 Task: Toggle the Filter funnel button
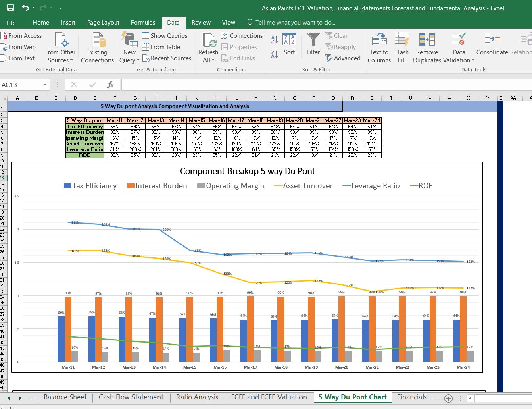tap(313, 45)
